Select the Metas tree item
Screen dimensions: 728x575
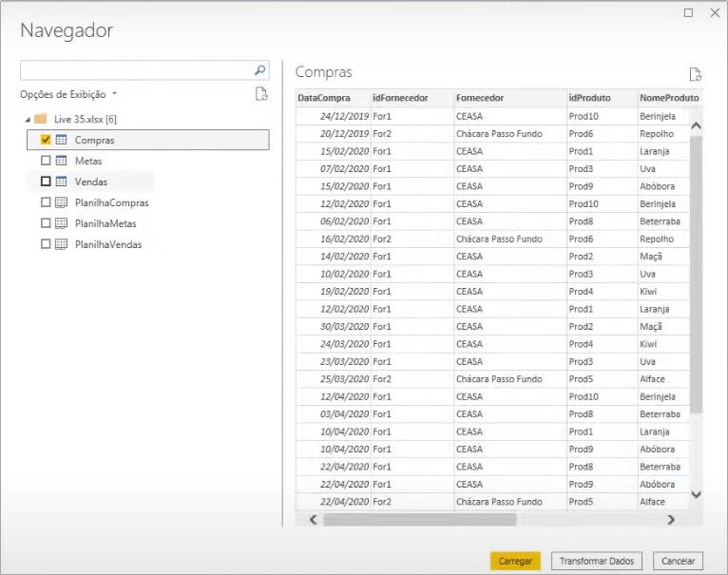[88, 162]
